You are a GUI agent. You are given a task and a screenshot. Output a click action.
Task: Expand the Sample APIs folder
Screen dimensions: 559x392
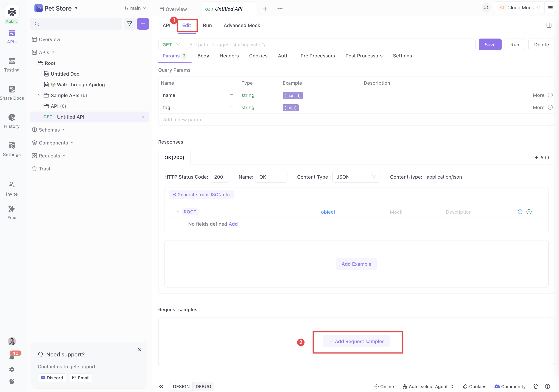[x=39, y=95]
